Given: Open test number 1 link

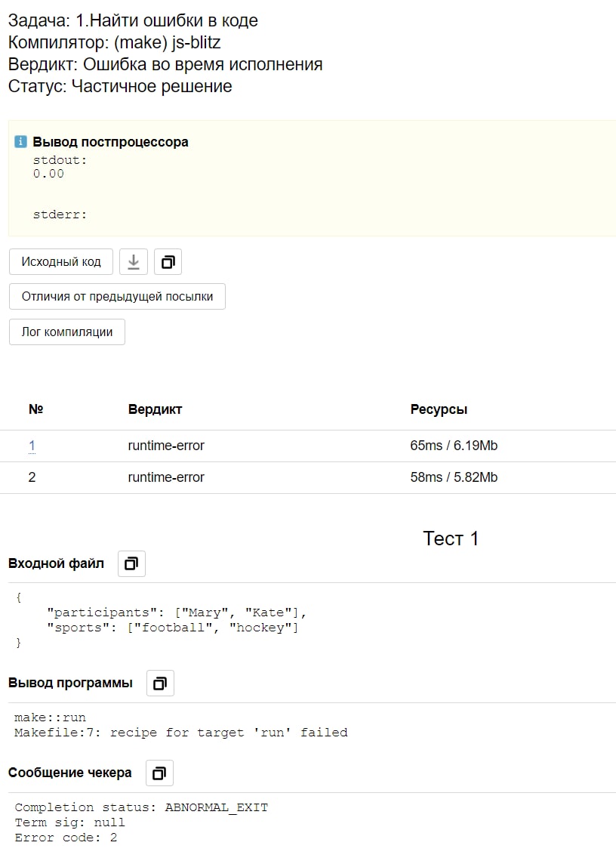Looking at the screenshot, I should 32,446.
